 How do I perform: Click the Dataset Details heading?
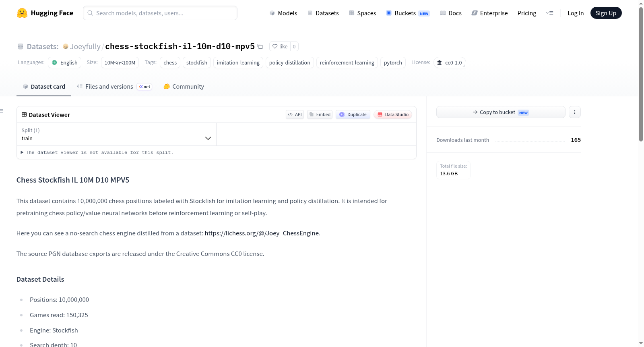(x=40, y=279)
